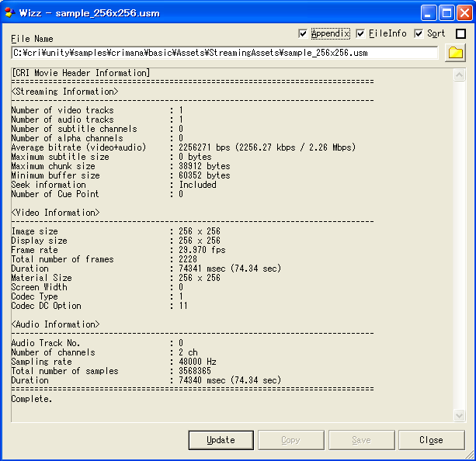Click the Wizz app icon in title bar
Screen dimensions: 476x461
coord(10,12)
